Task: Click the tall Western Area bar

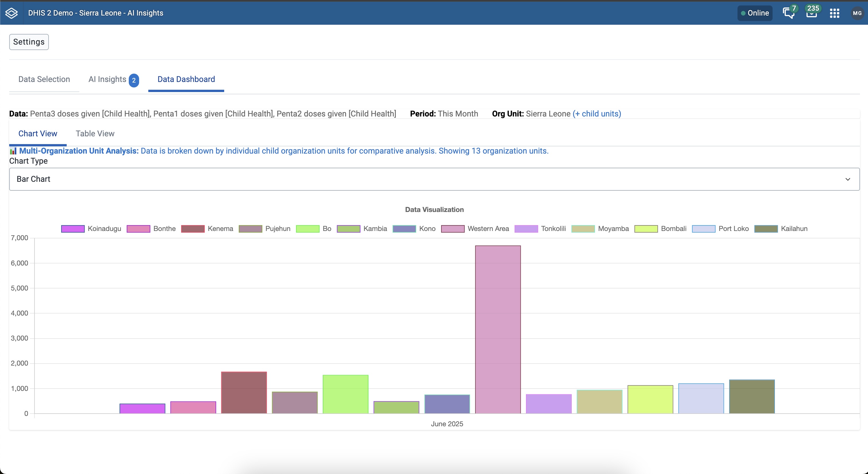Action: tap(498, 329)
